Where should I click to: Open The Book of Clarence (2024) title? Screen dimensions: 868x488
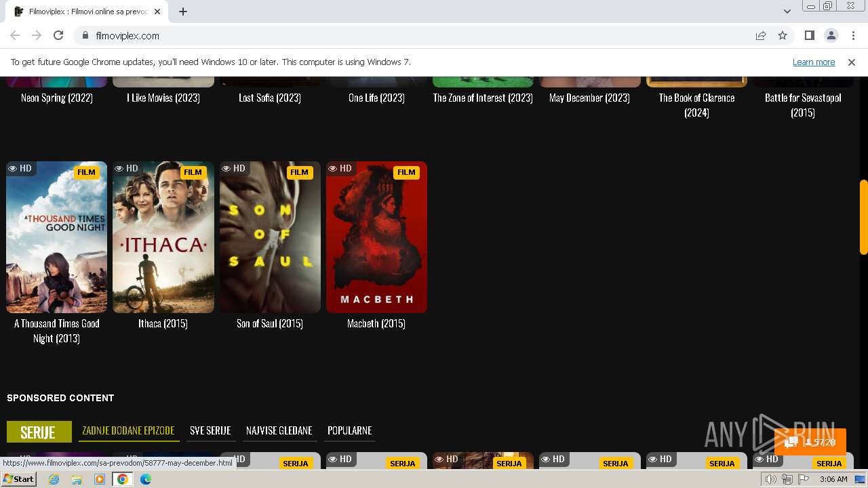(696, 105)
